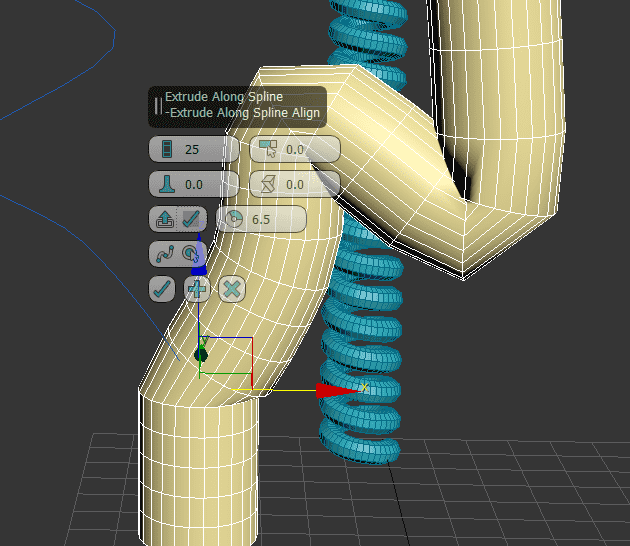Screen dimensions: 630x546
Task: Click the "Extrude Along Spline" caddy title
Action: (x=224, y=97)
